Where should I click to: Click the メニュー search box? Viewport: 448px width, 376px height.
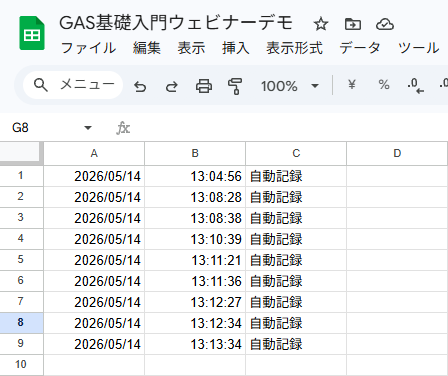[73, 85]
